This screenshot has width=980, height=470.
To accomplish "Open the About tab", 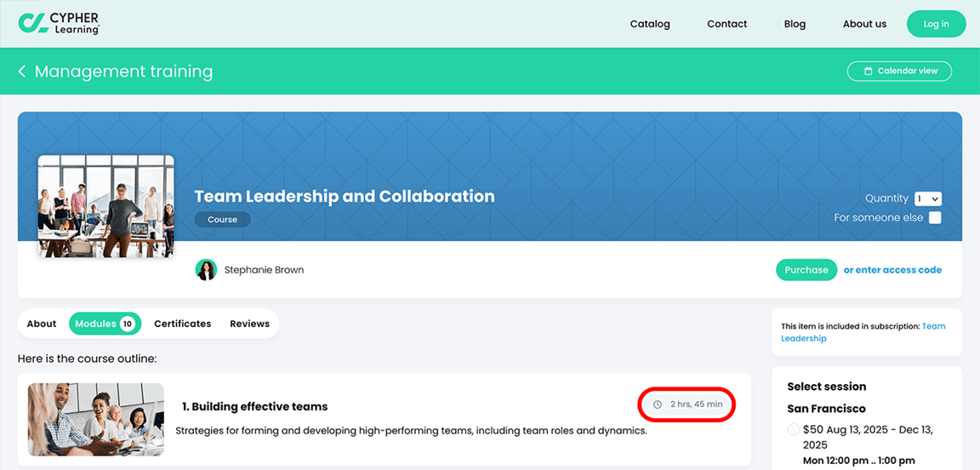I will pyautogui.click(x=42, y=324).
